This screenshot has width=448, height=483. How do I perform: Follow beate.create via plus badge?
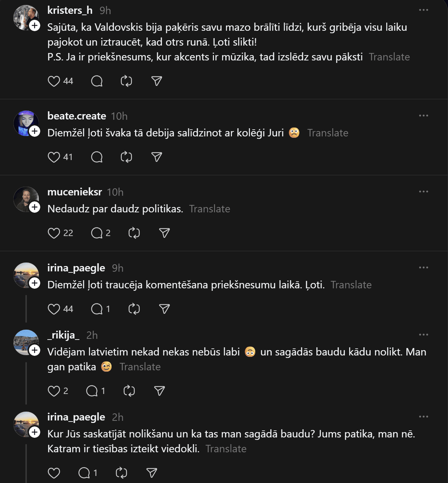35,131
